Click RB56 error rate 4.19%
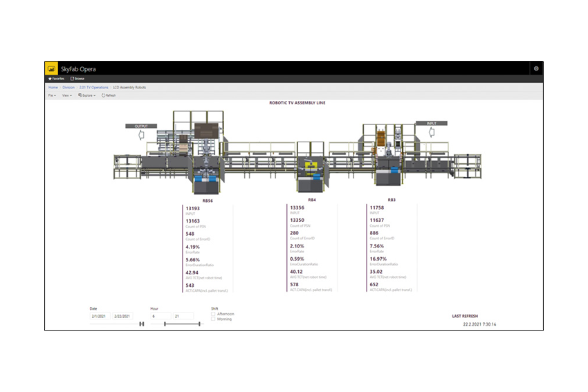The height and width of the screenshot is (392, 588). (193, 247)
